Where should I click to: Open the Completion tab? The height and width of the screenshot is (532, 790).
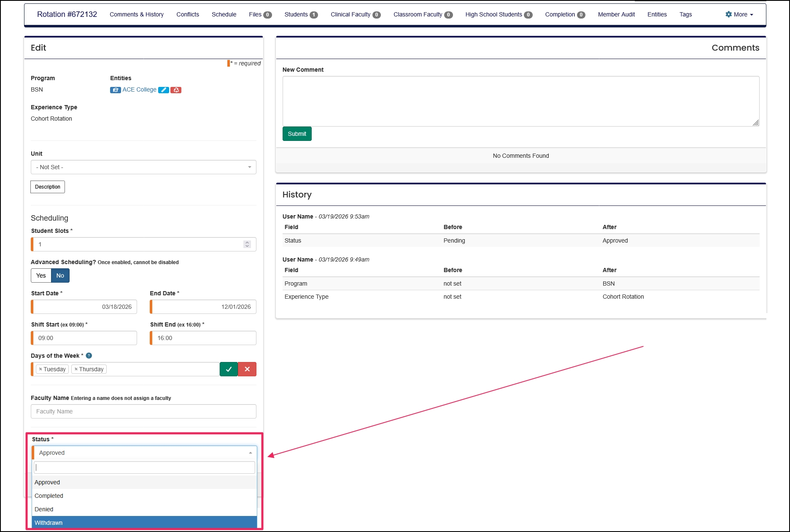click(x=565, y=14)
